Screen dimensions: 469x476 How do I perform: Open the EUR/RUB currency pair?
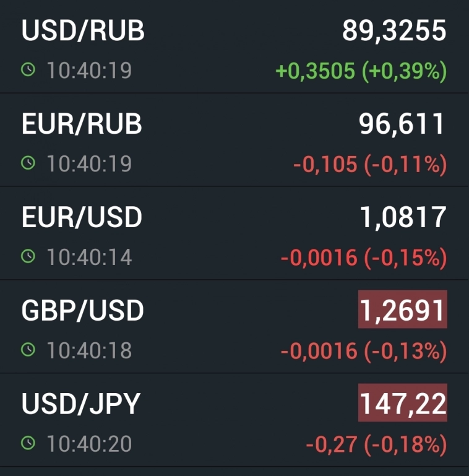(82, 124)
